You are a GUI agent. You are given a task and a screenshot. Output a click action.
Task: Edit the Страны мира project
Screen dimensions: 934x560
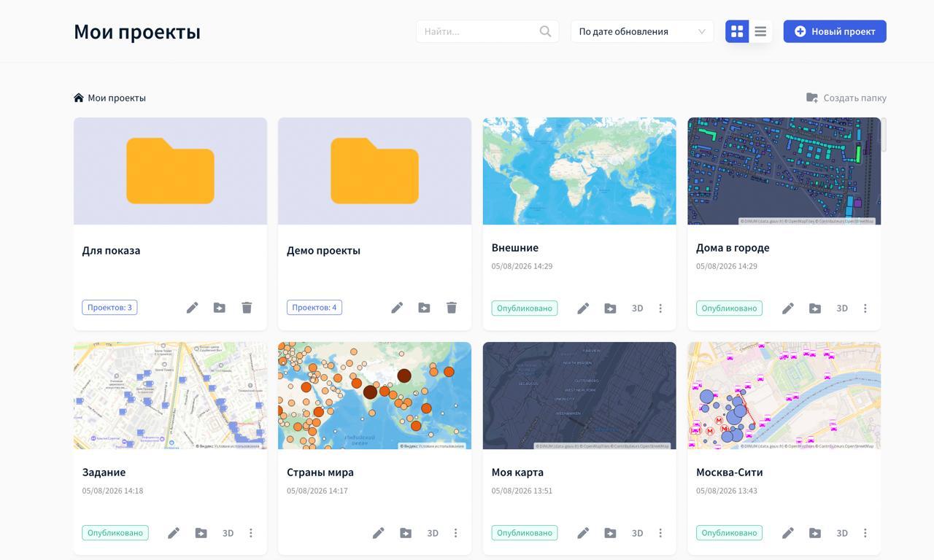tap(379, 533)
